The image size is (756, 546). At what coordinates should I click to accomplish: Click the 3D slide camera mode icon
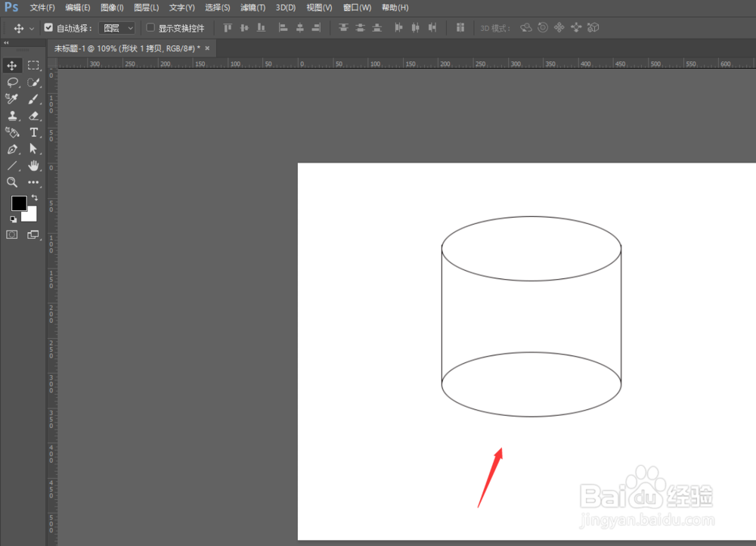point(576,27)
